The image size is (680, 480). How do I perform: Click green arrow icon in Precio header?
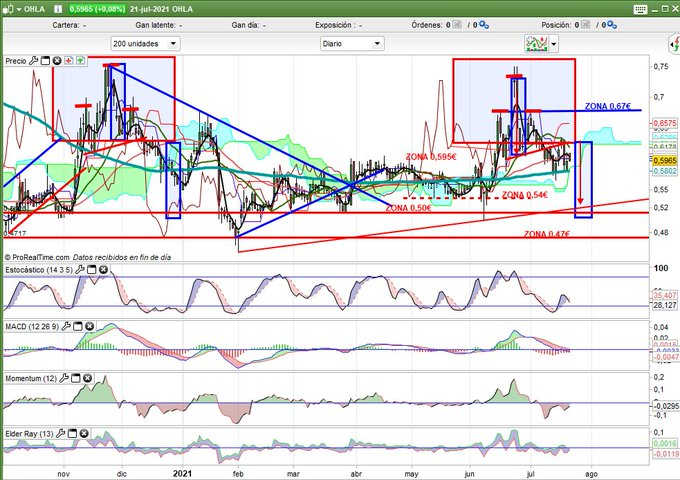(80, 61)
